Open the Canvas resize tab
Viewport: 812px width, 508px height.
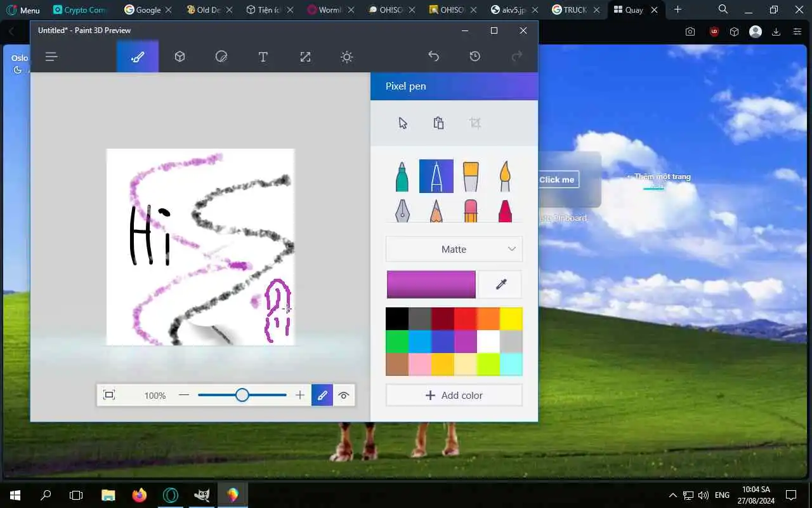pyautogui.click(x=305, y=57)
